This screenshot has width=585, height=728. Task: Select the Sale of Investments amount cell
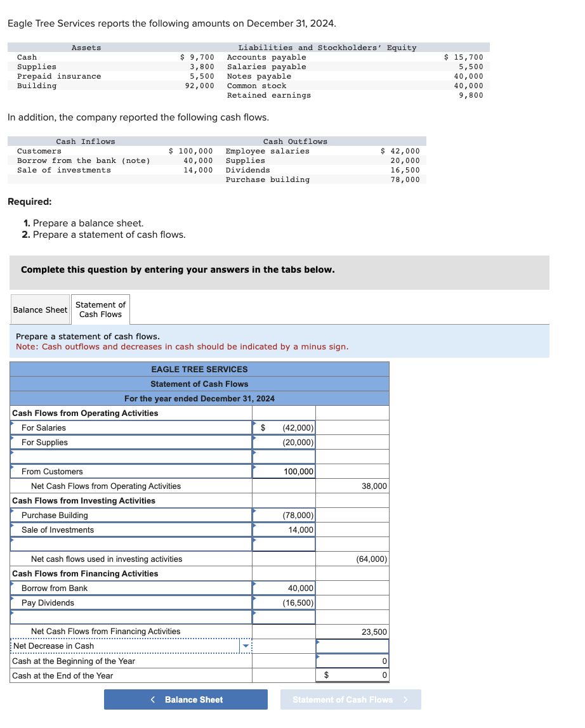(x=284, y=530)
